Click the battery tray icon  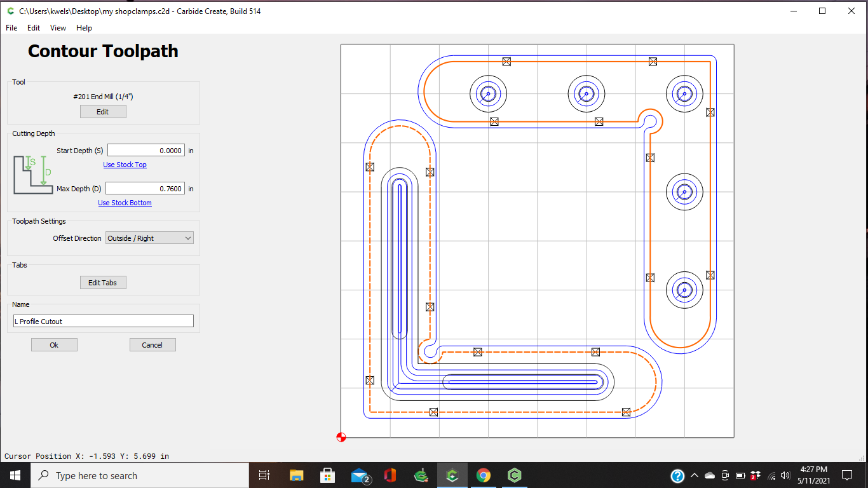[740, 475]
